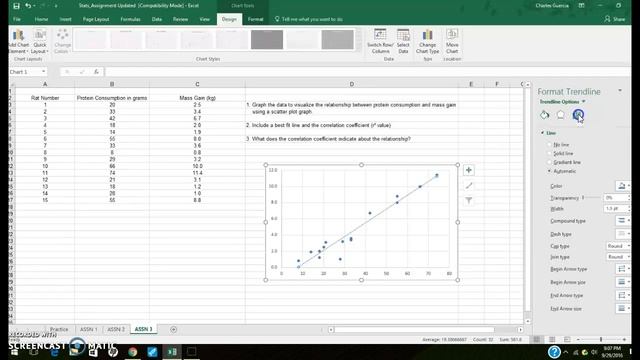Click the Chart Styles brush button

point(469,186)
